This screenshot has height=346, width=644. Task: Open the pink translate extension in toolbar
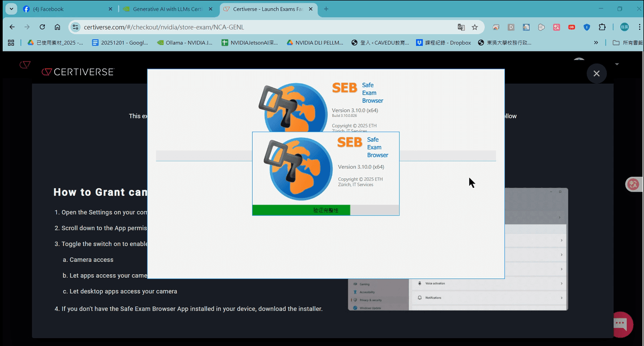556,27
